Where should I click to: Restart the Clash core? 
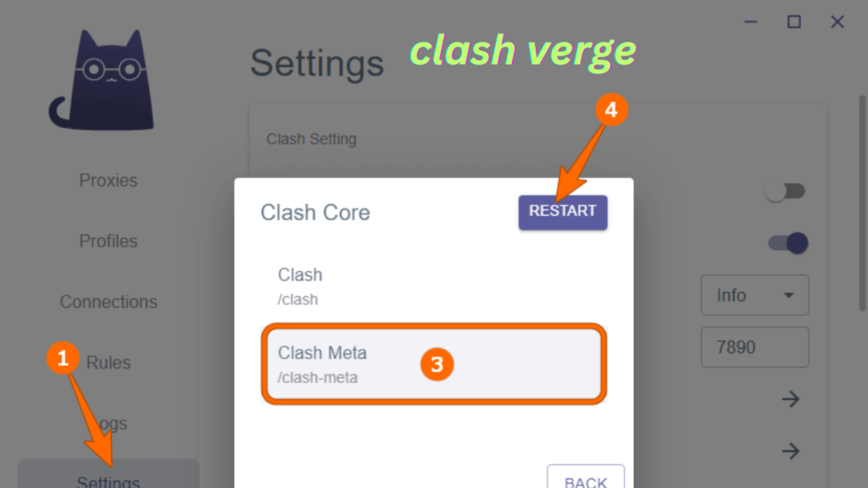click(563, 213)
